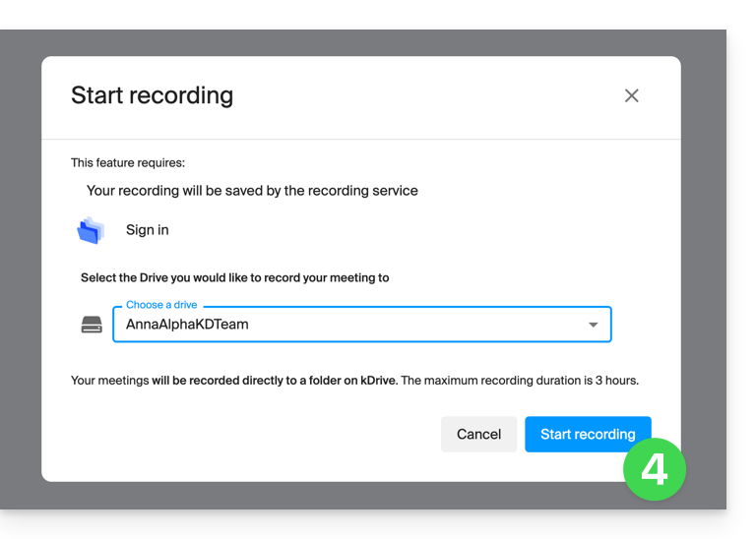Click the Start recording dialog title

[152, 95]
